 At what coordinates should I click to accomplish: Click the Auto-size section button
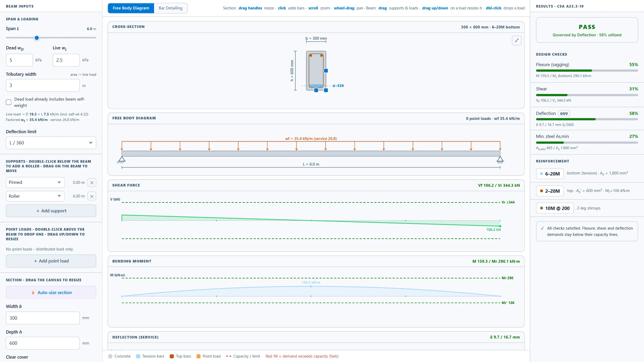pos(51,293)
